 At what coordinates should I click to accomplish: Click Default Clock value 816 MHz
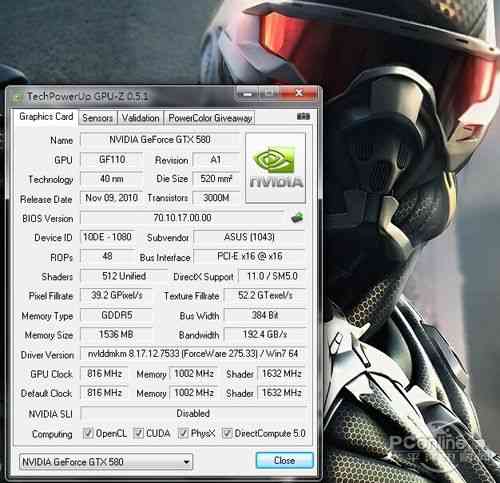104,393
